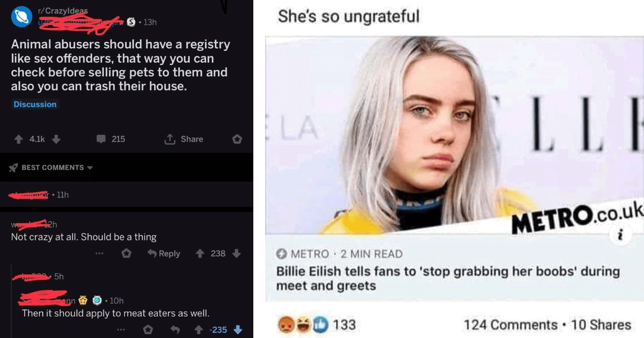Give an award to the main post
Viewport: 644px width, 338px height.
tap(237, 139)
